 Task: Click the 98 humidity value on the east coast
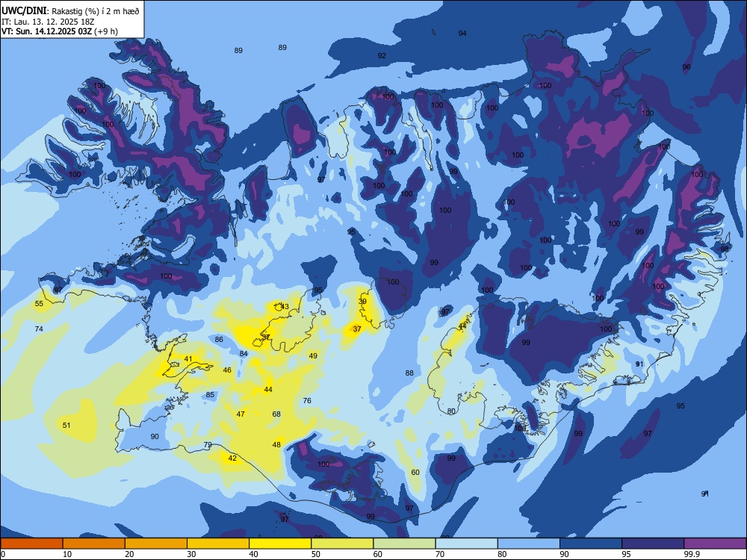(725, 249)
